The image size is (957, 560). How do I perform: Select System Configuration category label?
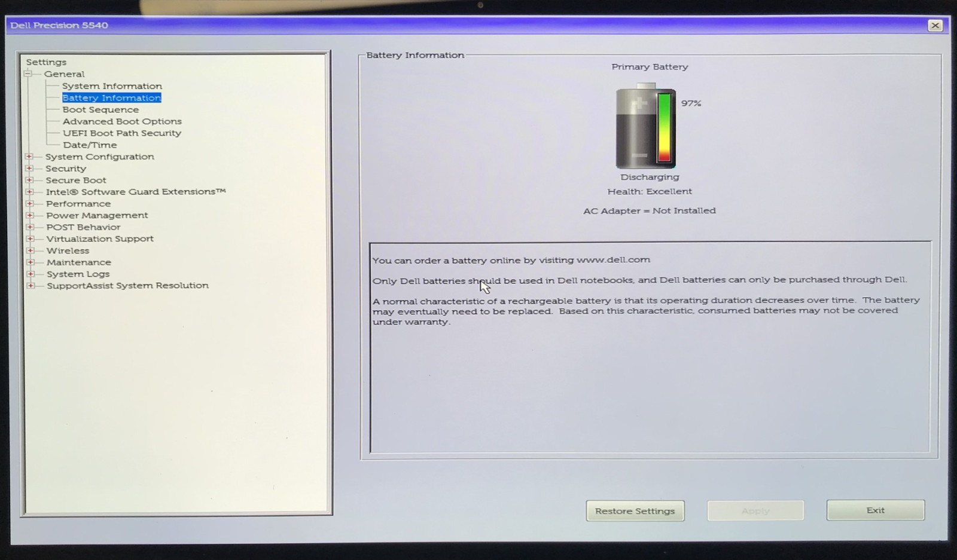(x=99, y=157)
